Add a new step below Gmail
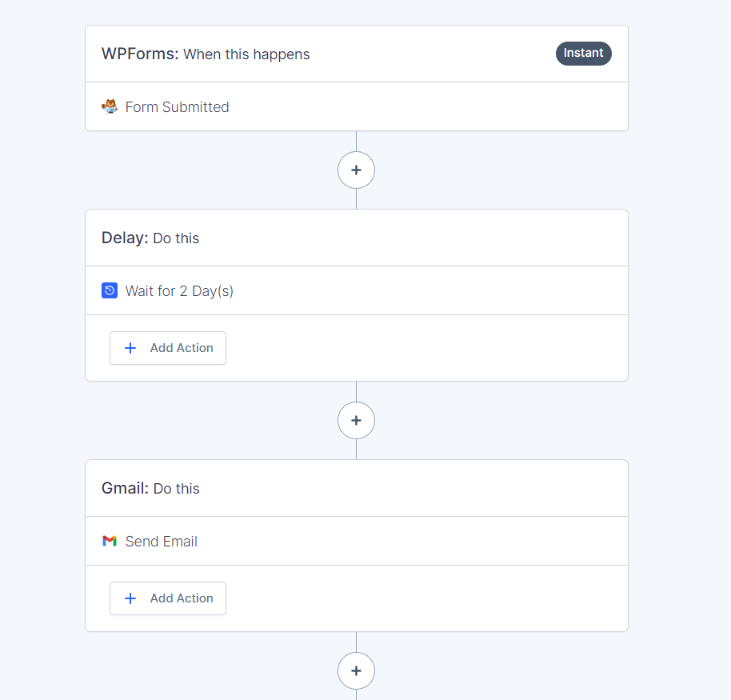Screen dimensions: 731x700 coord(356,671)
